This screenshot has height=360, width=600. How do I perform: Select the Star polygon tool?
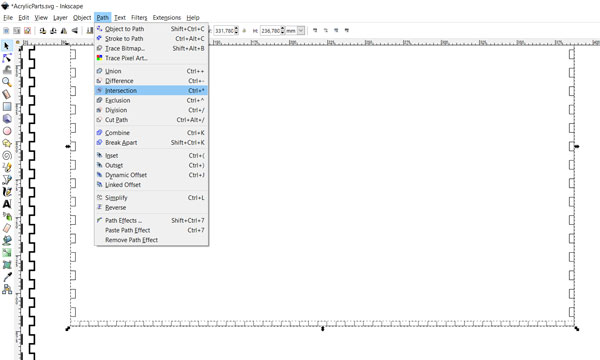[7, 143]
